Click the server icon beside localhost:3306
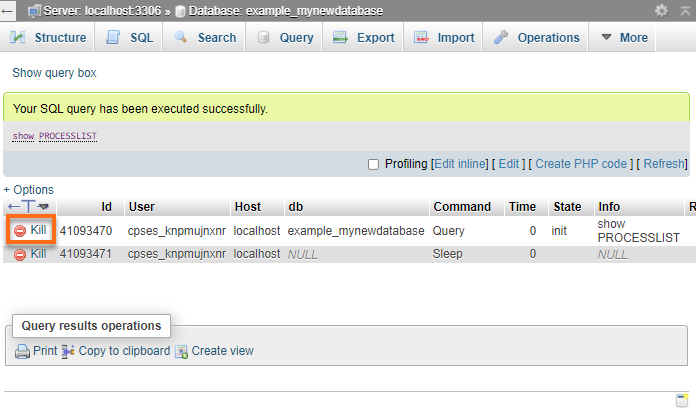This screenshot has width=696, height=410. [x=34, y=11]
